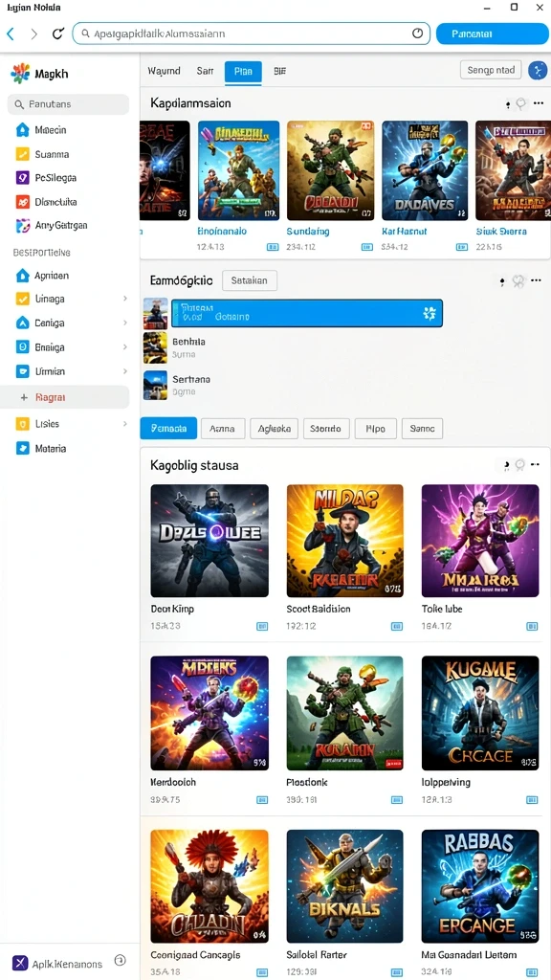Viewport: 551px width, 980px height.
Task: Click the Setaiian button
Action: (x=250, y=280)
